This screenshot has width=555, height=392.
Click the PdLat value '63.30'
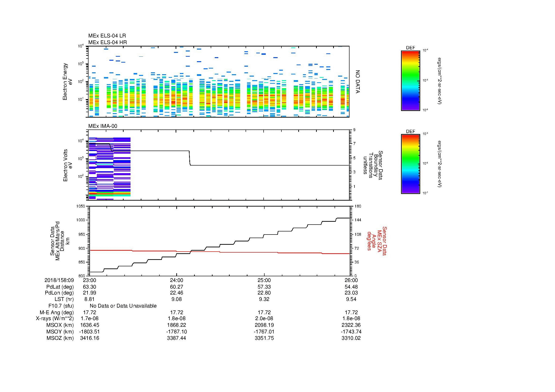(89, 287)
